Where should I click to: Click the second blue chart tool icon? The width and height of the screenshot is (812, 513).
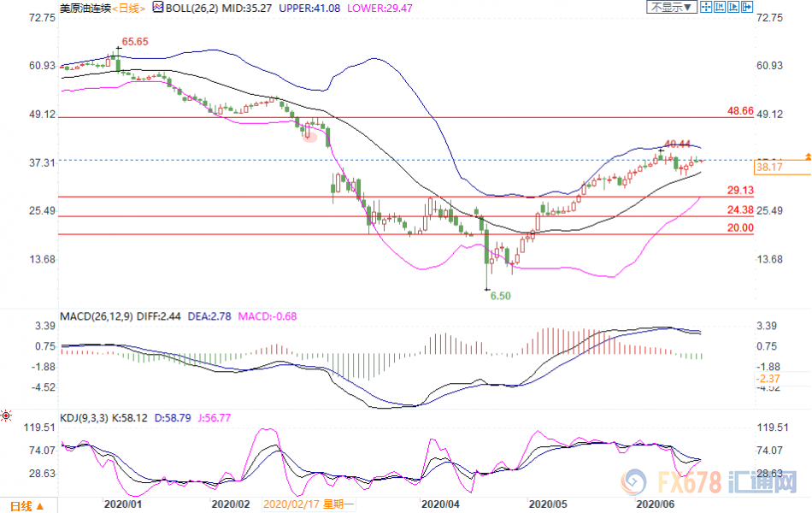[x=719, y=8]
